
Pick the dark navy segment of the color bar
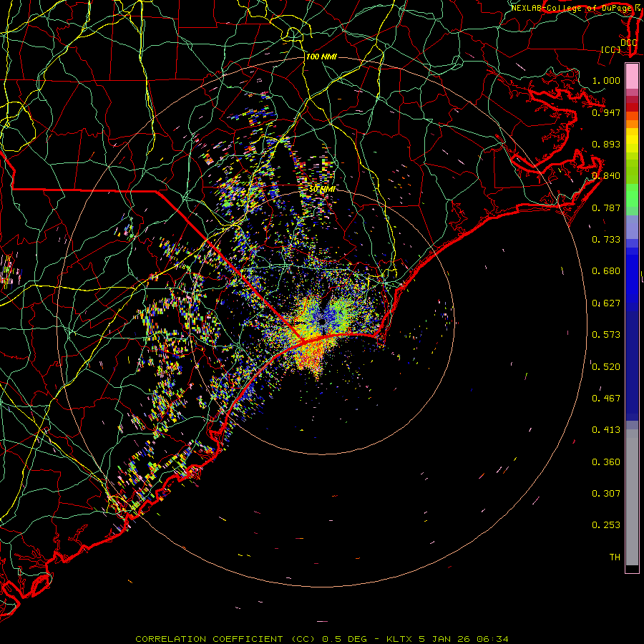(632, 366)
